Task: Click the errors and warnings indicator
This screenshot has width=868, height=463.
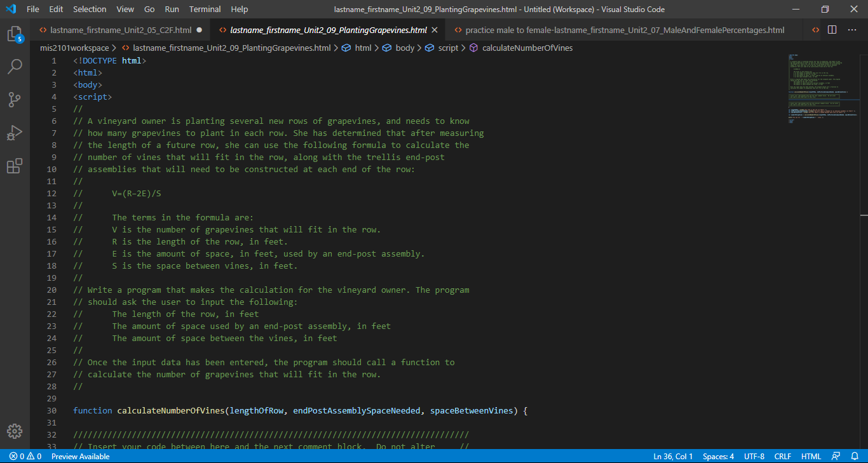Action: click(x=25, y=456)
